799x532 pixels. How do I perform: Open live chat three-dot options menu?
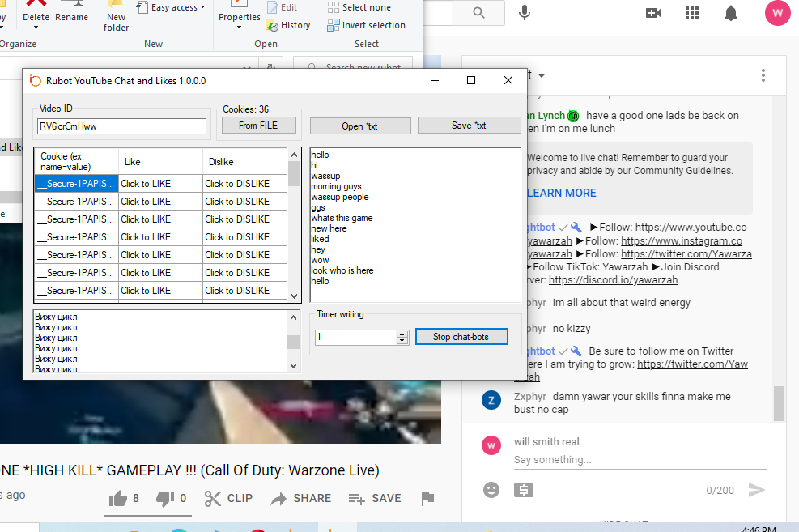coord(763,75)
